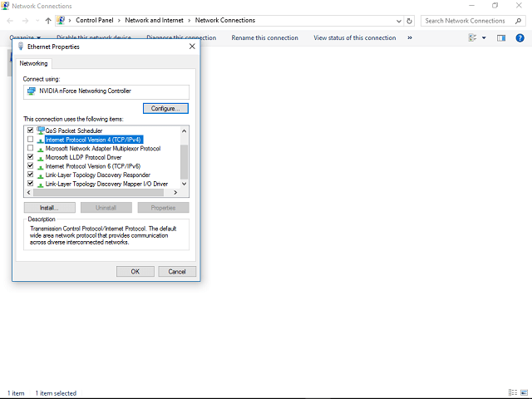Screen dimensions: 532x399
Task: Show the preview pane
Action: click(501, 37)
